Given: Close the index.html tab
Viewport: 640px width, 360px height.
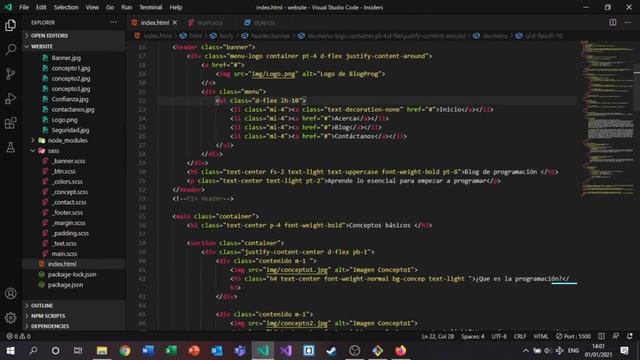Looking at the screenshot, I should point(175,22).
